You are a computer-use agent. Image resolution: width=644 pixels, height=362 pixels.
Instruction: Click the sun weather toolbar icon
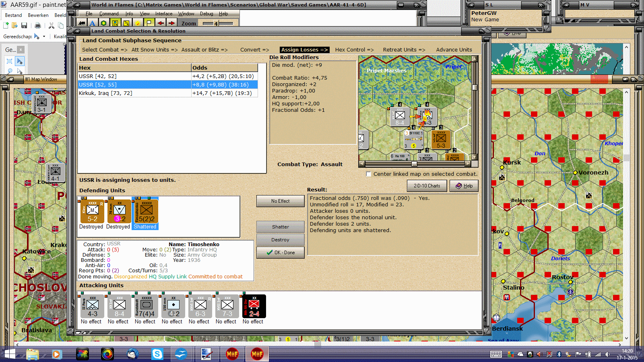click(x=138, y=23)
